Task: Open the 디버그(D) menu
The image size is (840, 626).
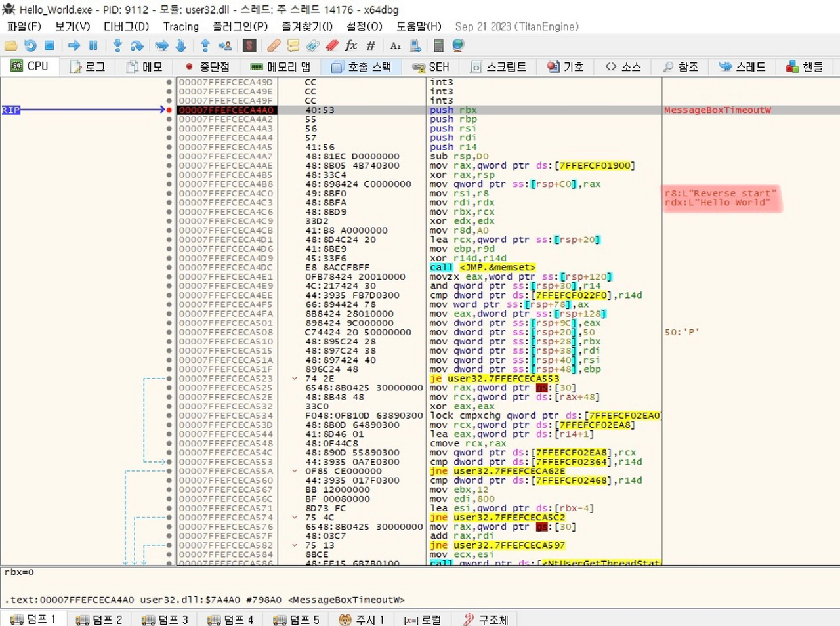Action: tap(127, 26)
